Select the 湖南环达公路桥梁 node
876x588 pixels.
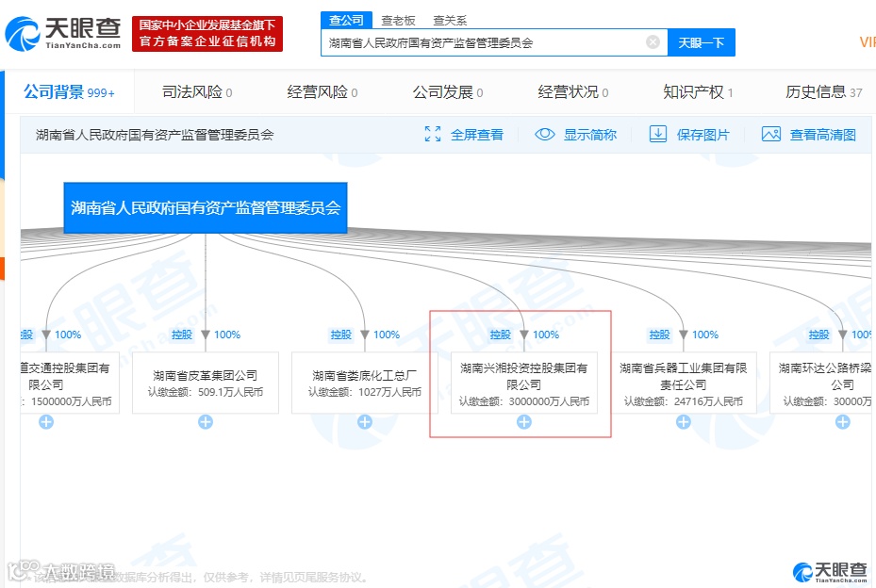click(x=820, y=383)
